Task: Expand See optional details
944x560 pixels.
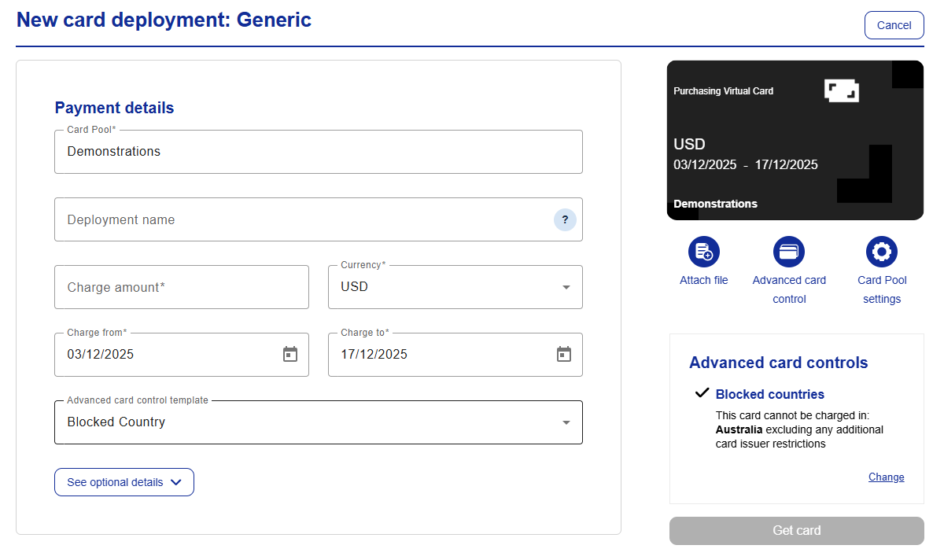Action: coord(124,482)
